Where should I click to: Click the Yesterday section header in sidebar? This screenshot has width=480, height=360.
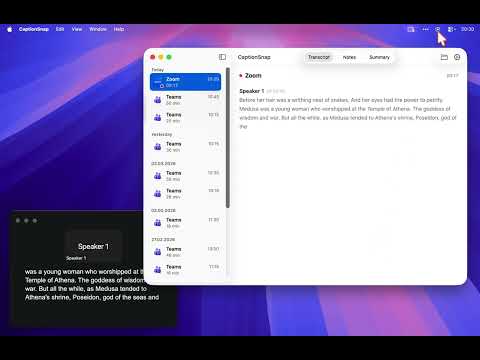(162, 134)
